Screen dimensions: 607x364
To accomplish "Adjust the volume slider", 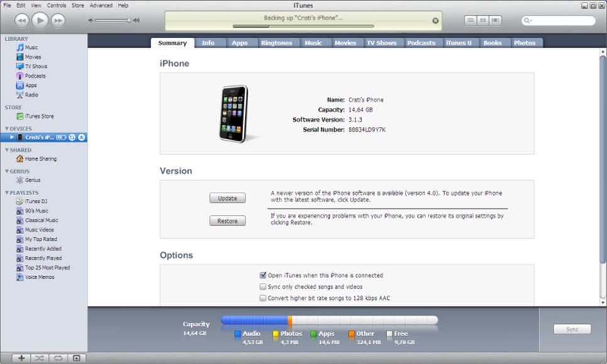I will tap(112, 21).
